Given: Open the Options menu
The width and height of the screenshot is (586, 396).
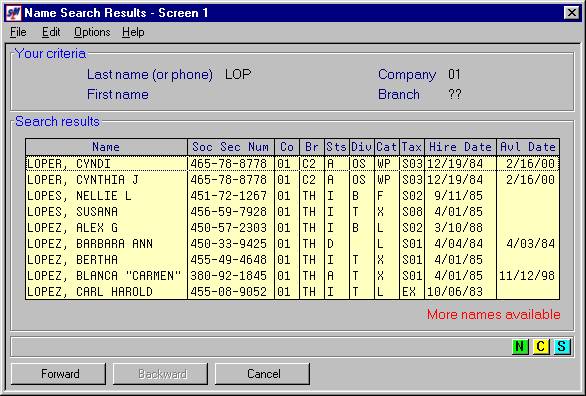Looking at the screenshot, I should click(x=92, y=32).
